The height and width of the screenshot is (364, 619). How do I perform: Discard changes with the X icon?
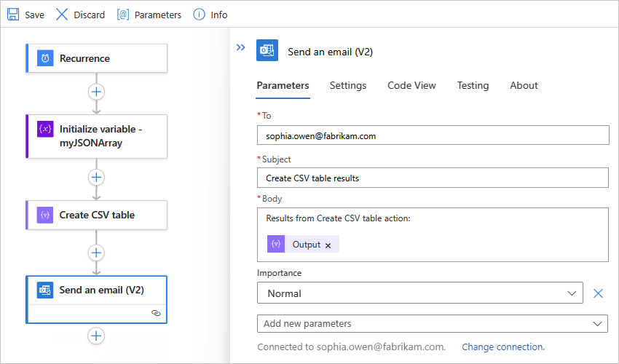(x=62, y=15)
